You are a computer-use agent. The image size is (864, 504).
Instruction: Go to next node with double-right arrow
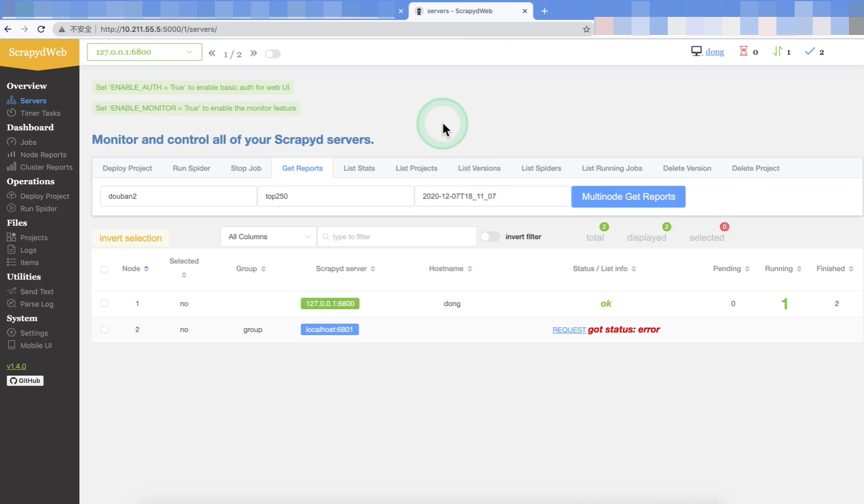254,53
